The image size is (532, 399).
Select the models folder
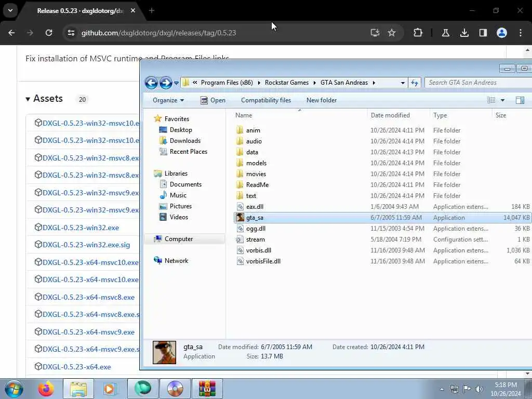click(x=256, y=163)
